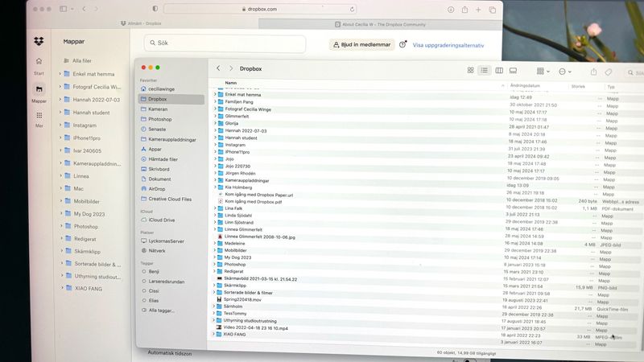Screen dimensions: 644x362
Task: Expand My Dog 2023 in Dropbox web sidebar
Action: pyautogui.click(x=61, y=213)
